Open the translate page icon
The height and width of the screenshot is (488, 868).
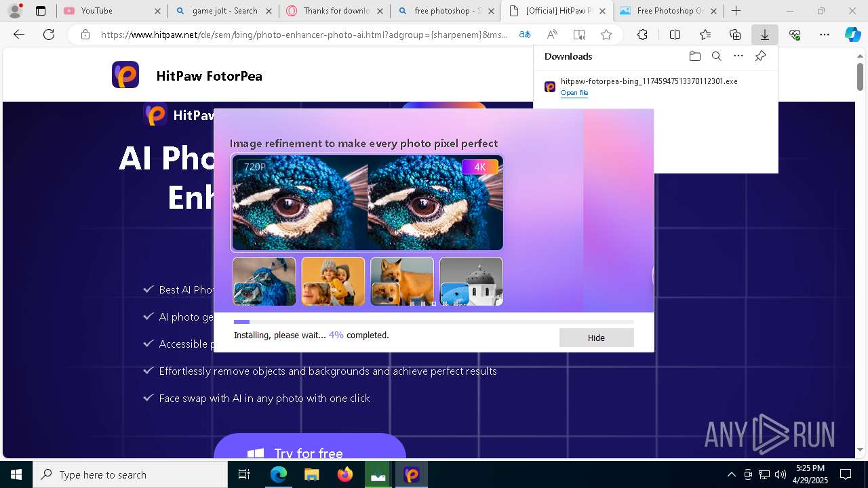(x=525, y=35)
